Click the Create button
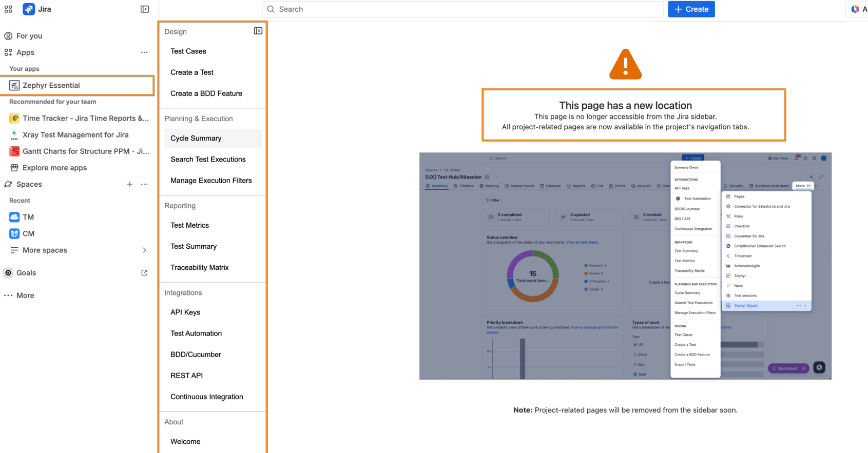The image size is (868, 453). point(691,9)
